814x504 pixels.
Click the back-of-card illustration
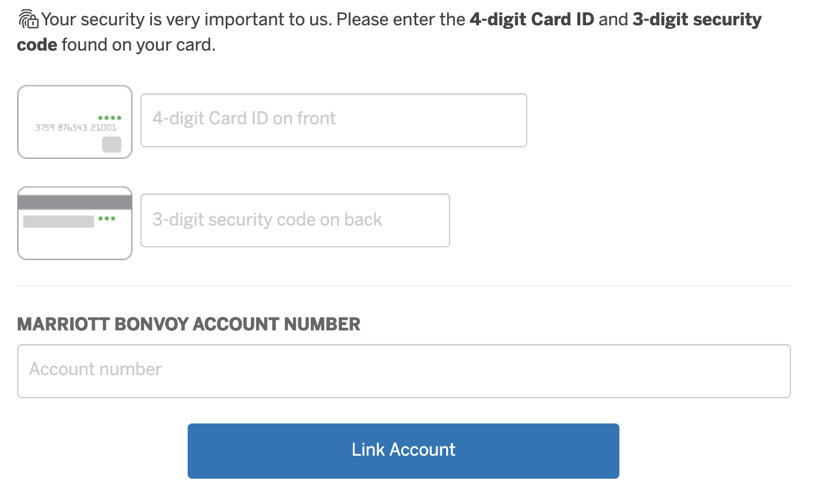coord(75,223)
